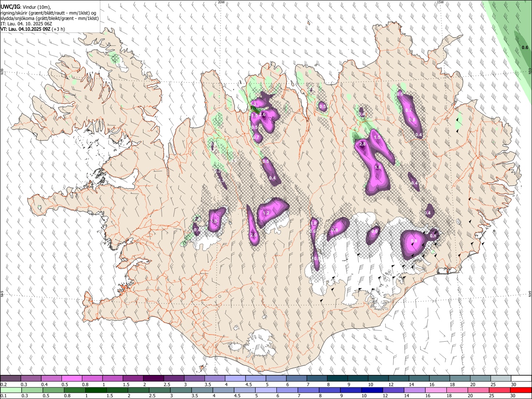Pick the white snow swatch after 30
The height and width of the screenshot is (399, 532).
(521, 378)
